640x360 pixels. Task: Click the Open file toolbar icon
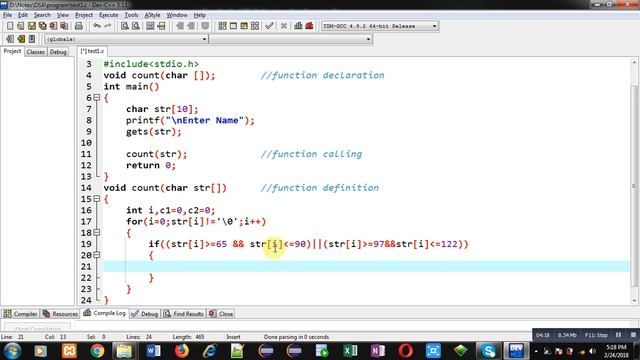(21, 26)
